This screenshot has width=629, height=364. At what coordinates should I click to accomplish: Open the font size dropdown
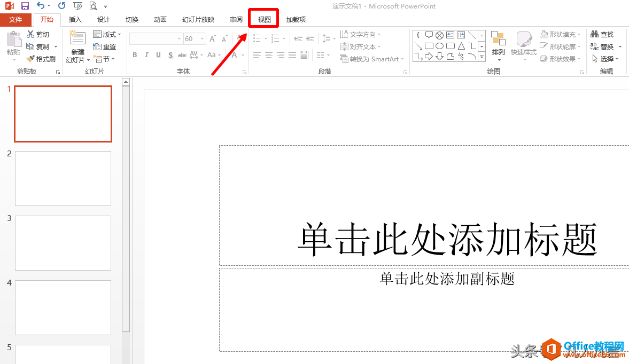click(201, 38)
